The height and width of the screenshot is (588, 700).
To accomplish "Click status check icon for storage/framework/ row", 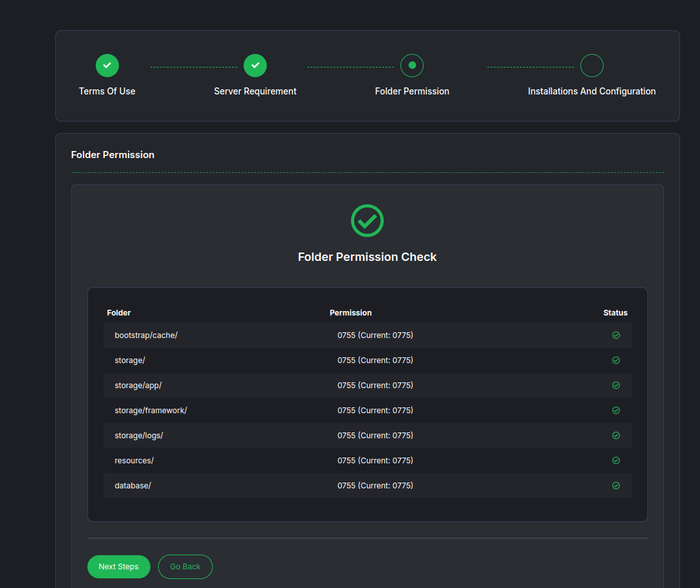I will [616, 410].
